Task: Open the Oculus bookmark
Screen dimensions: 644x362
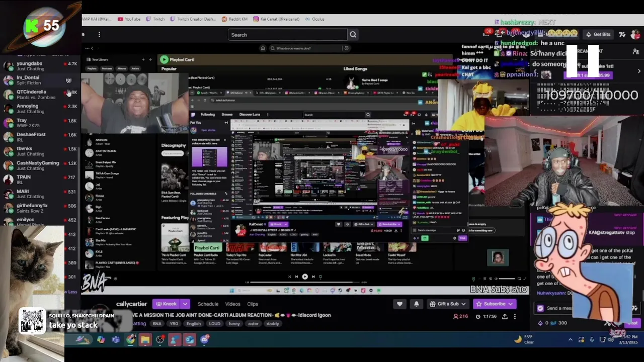Action: tap(314, 19)
